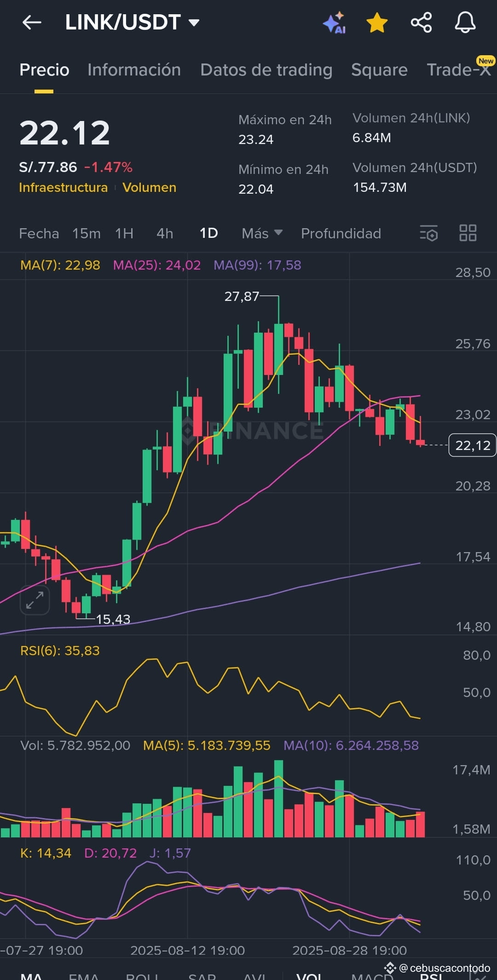Tap the 2025-08-12 19:00 date label

[188, 950]
